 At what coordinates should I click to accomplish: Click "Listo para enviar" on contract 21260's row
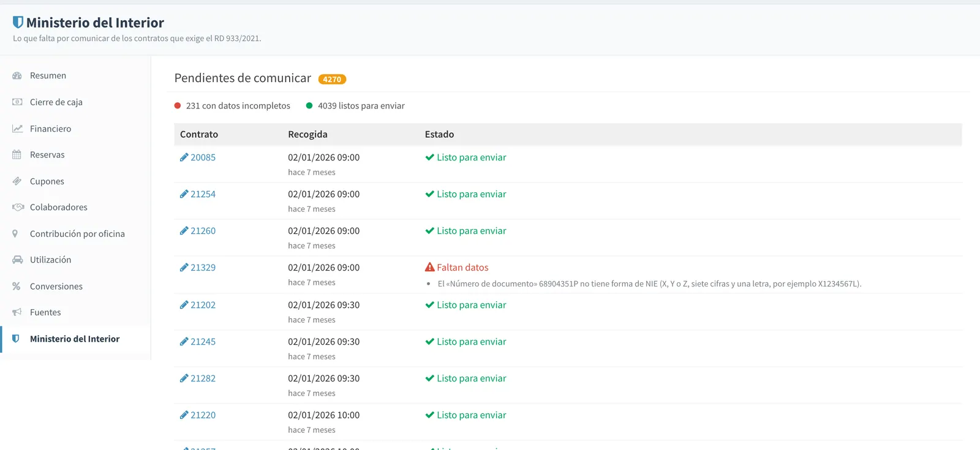tap(472, 231)
